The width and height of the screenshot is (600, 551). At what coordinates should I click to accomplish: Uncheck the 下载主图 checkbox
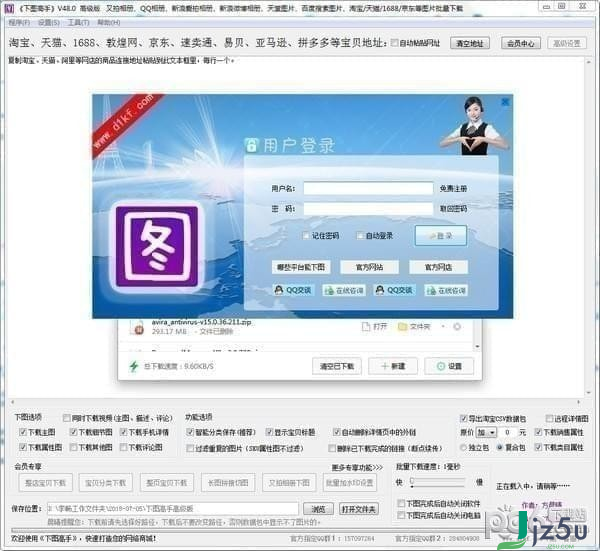click(23, 432)
